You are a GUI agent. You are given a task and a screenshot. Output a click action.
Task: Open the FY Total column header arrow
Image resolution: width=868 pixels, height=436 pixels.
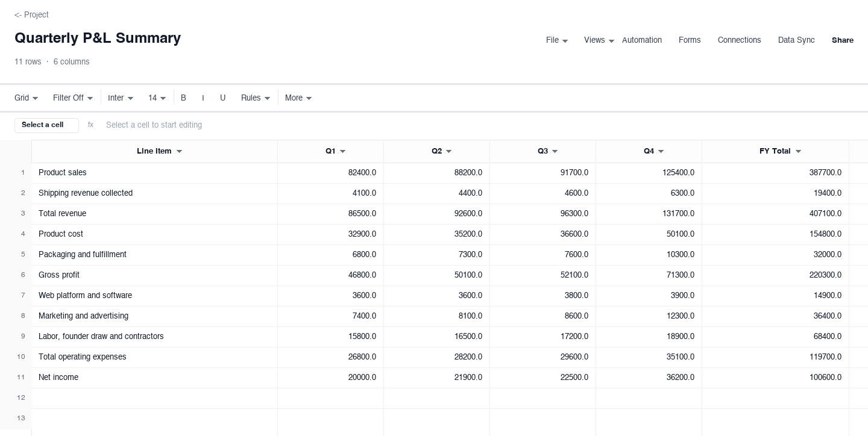(x=799, y=152)
